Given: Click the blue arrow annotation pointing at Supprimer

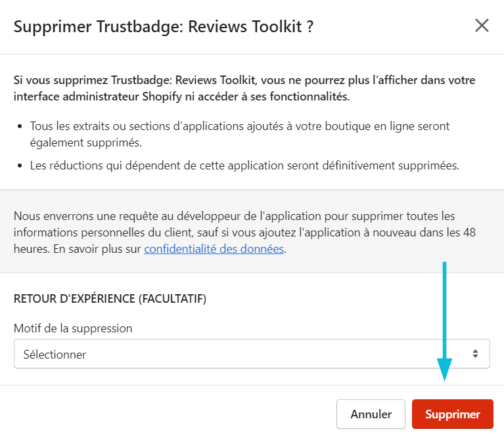Looking at the screenshot, I should tap(445, 321).
